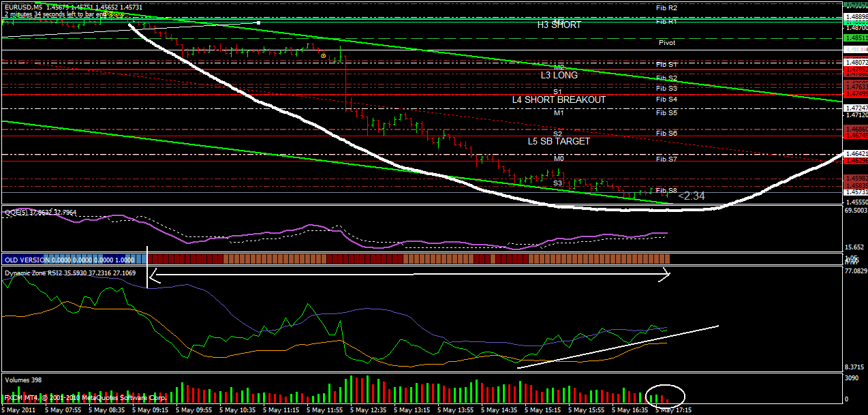Click the 1.45550 price axis label
This screenshot has height=415, width=868.
coord(856,202)
